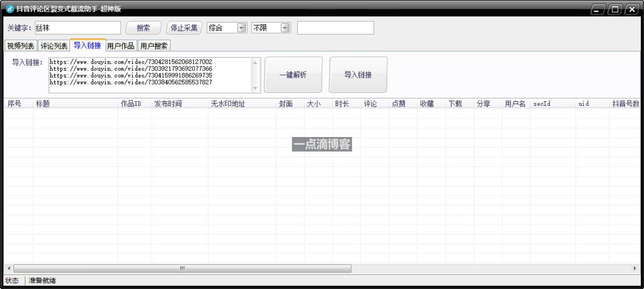Screen dimensions: 644x289
Task: Minimize the window
Action: [597, 9]
